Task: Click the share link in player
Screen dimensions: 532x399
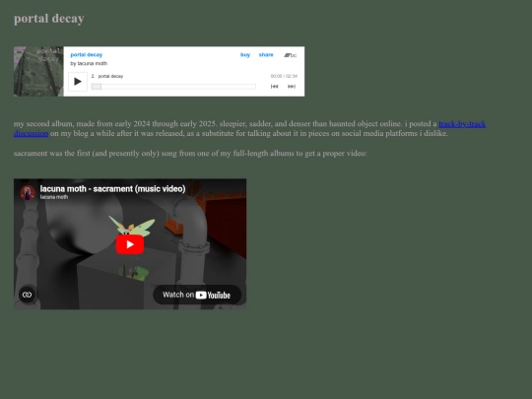Action: point(266,54)
